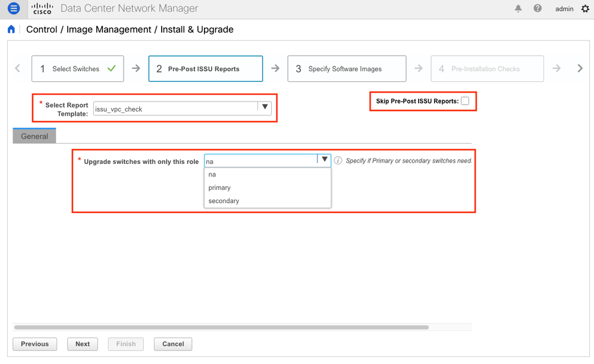594x364 pixels.
Task: Tick the Skip Pre-Post ISSU Reports checkbox
Action: pyautogui.click(x=465, y=100)
